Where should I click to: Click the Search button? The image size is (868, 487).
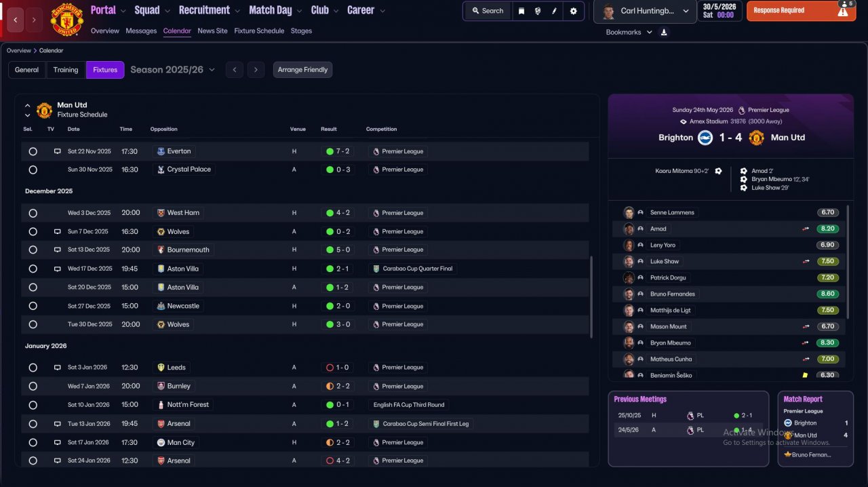coord(488,11)
